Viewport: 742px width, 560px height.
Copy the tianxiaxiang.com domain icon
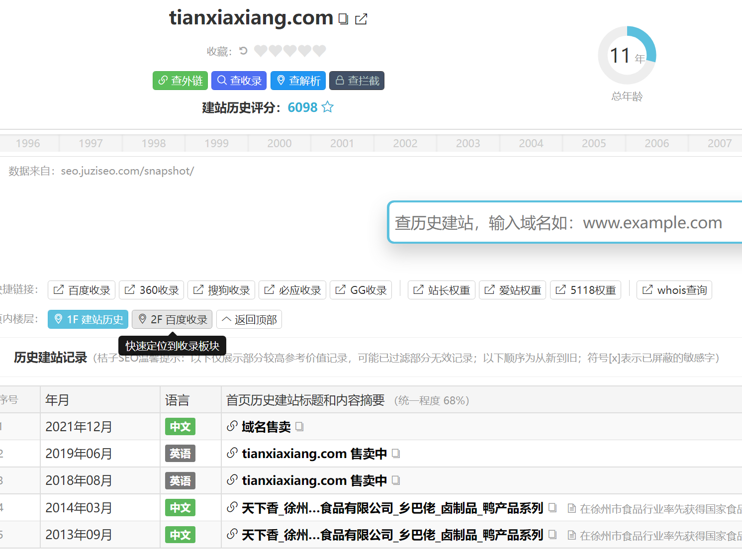tap(343, 19)
